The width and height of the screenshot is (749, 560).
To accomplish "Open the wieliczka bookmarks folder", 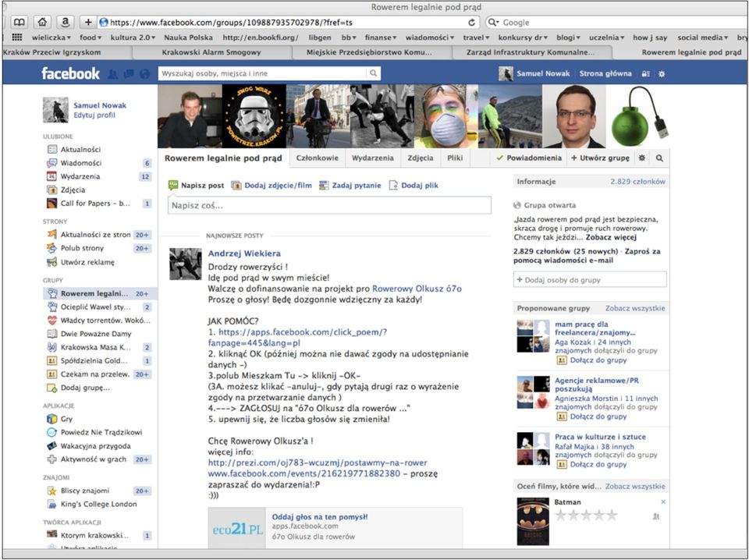I will [51, 37].
